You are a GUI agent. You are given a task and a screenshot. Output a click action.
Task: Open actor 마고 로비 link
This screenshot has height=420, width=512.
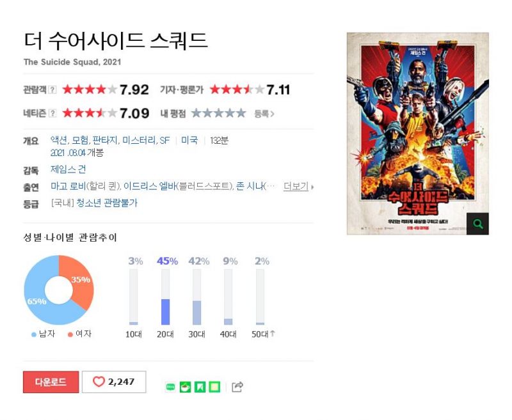click(68, 186)
